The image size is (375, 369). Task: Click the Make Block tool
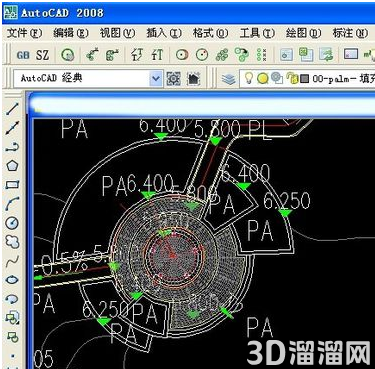tap(12, 337)
